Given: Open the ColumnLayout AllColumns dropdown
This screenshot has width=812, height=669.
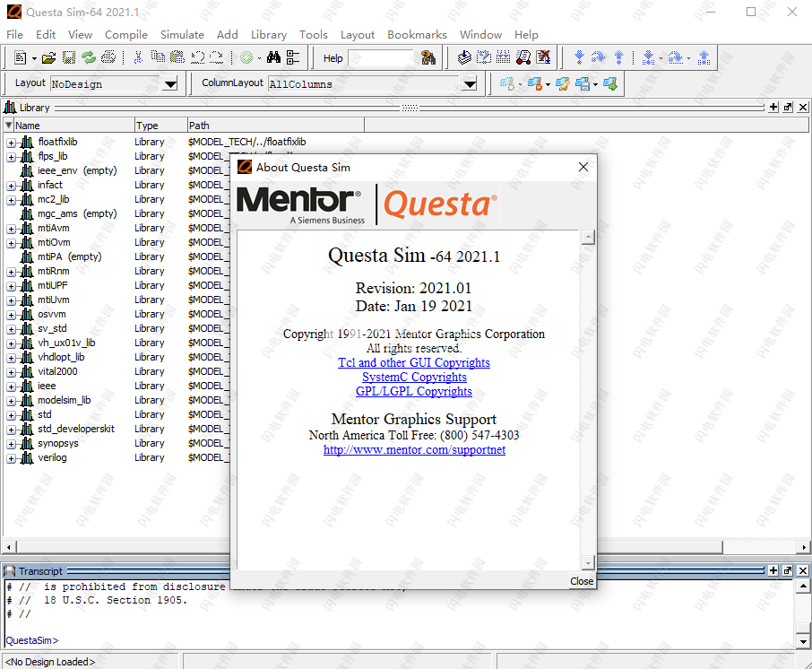Looking at the screenshot, I should click(469, 83).
